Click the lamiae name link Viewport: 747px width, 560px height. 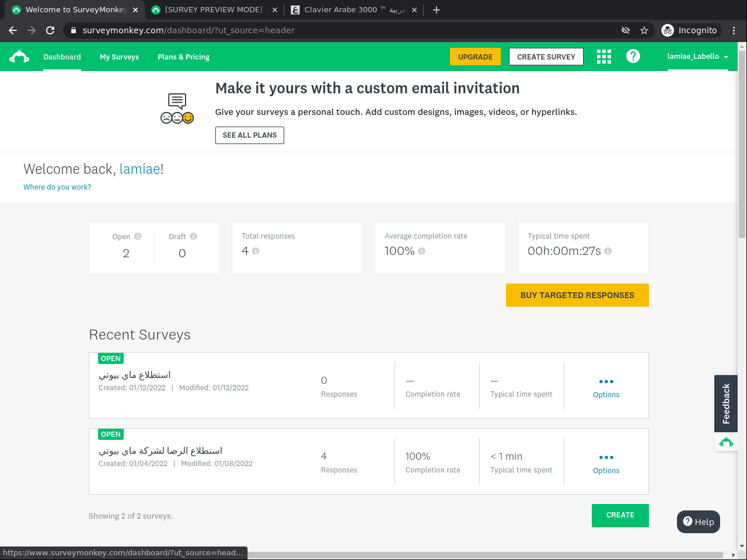click(x=139, y=169)
